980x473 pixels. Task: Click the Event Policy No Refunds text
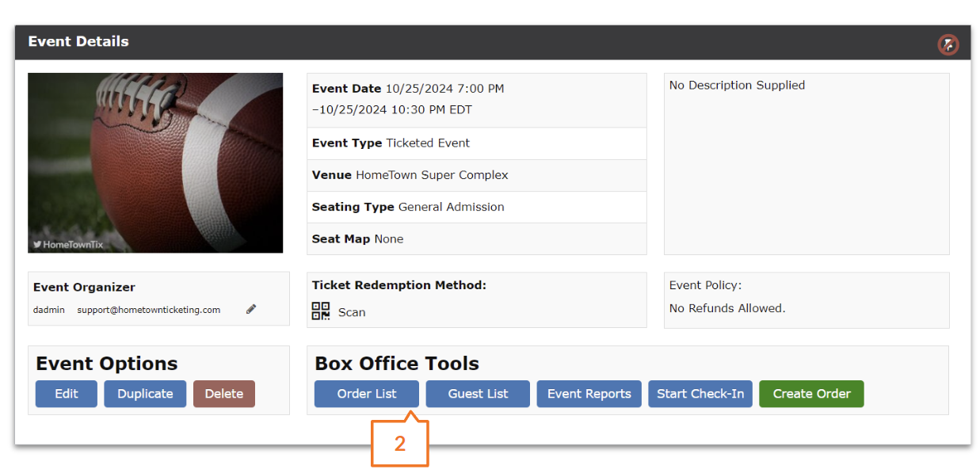(727, 308)
